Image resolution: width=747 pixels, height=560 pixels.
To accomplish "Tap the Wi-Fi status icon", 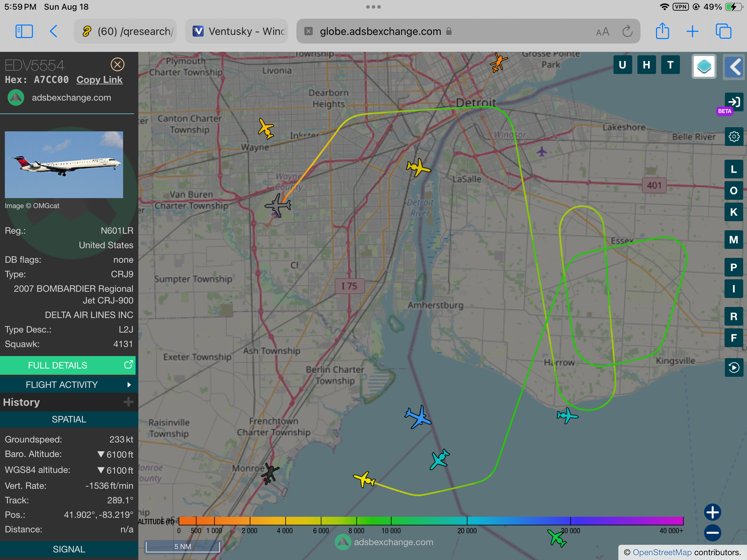I will click(x=664, y=7).
